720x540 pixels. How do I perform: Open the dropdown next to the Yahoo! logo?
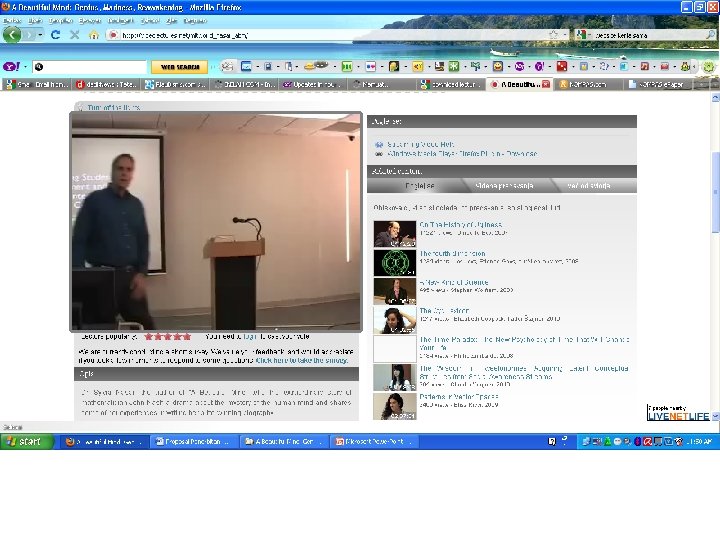tap(25, 67)
